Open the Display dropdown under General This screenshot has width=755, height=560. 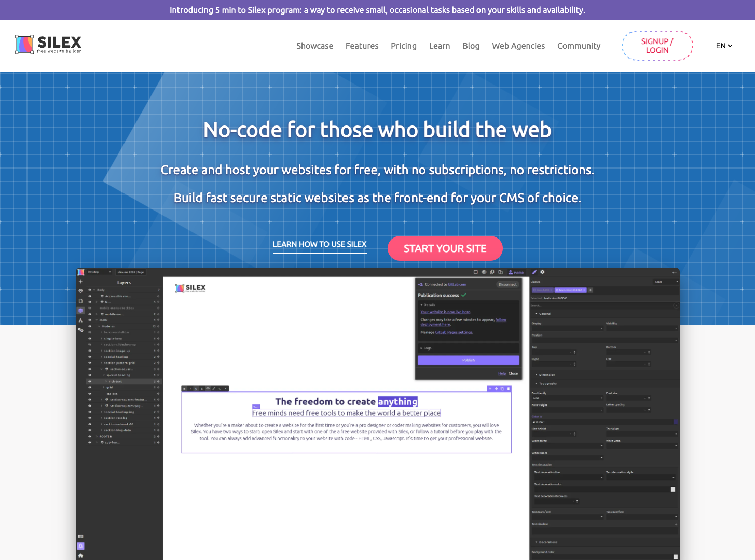click(x=568, y=328)
